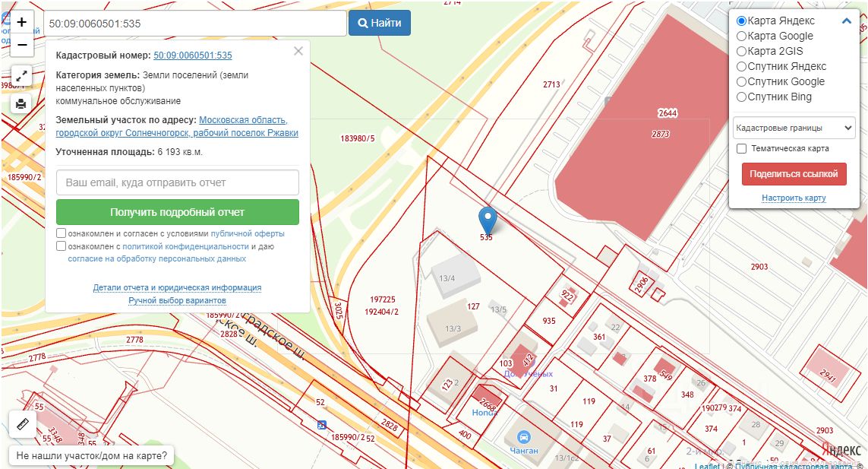Click parcel label 361
Image resolution: width=868 pixels, height=469 pixels.
[599, 337]
